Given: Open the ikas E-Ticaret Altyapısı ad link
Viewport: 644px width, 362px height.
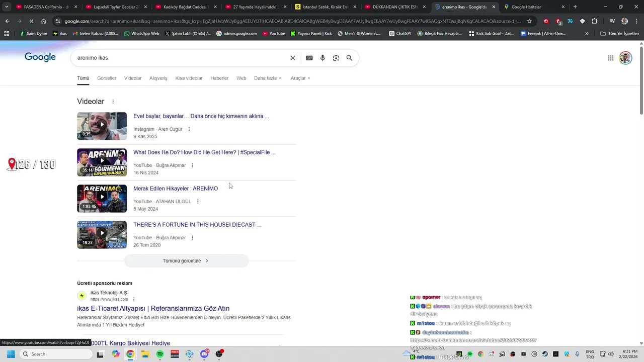Looking at the screenshot, I should [153, 309].
